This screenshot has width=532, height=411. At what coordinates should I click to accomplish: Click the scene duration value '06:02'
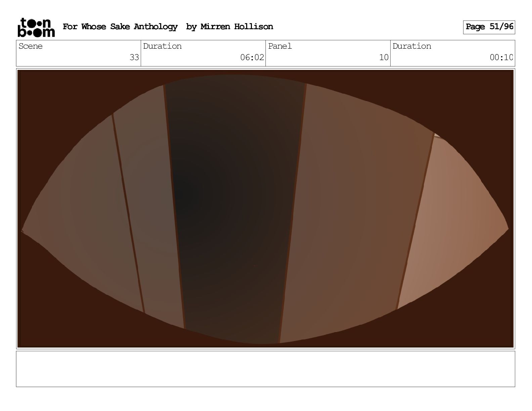[252, 57]
